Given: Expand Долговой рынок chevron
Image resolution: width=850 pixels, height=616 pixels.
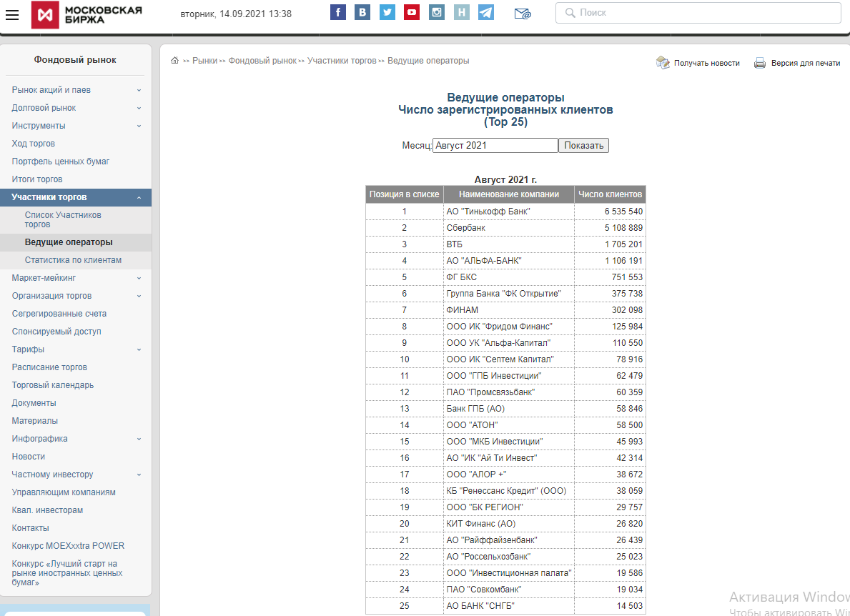Looking at the screenshot, I should click(x=139, y=109).
